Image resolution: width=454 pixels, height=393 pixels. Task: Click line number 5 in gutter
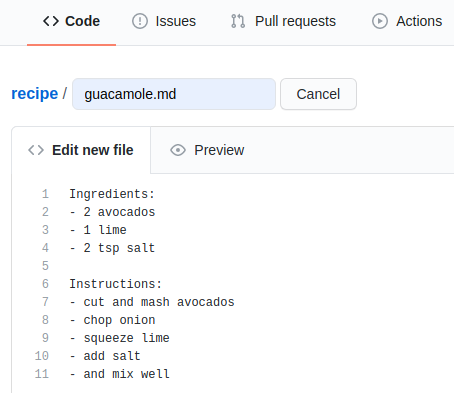click(x=45, y=266)
